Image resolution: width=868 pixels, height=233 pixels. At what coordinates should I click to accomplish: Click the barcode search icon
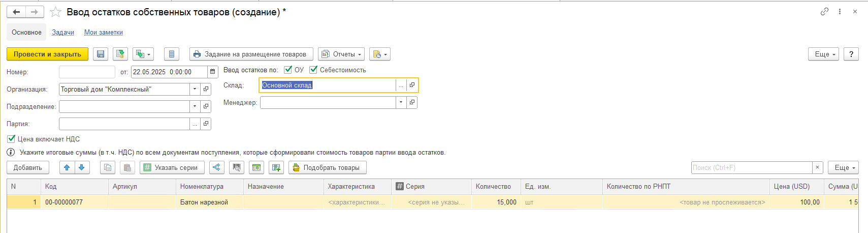click(236, 167)
